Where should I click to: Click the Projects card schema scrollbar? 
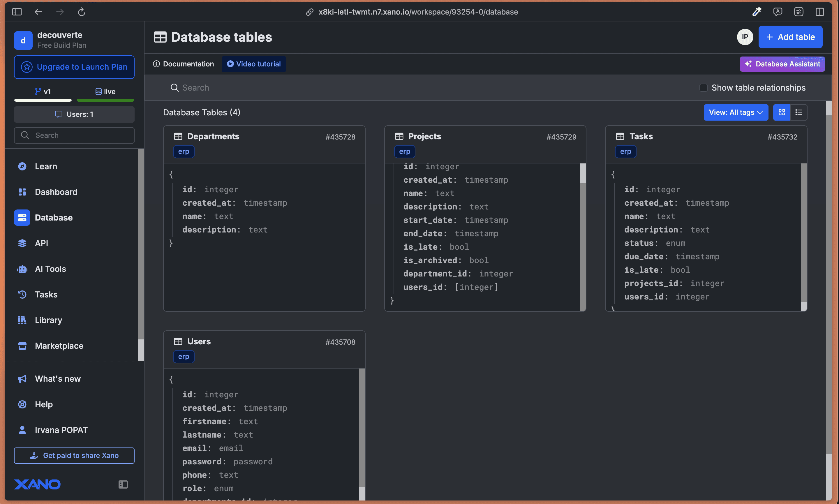pyautogui.click(x=583, y=237)
